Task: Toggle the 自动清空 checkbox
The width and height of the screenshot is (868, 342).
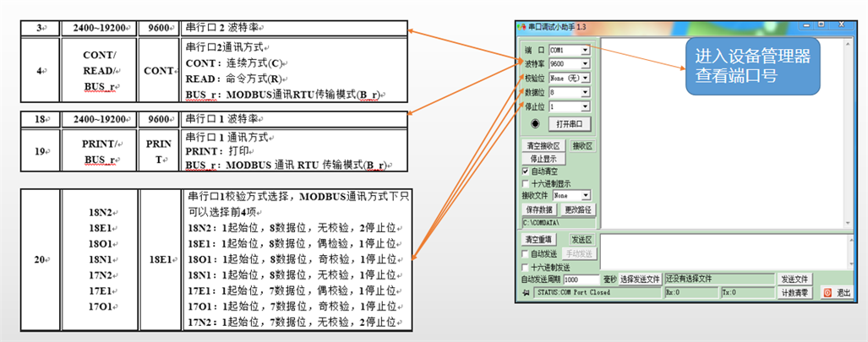Action: (525, 171)
